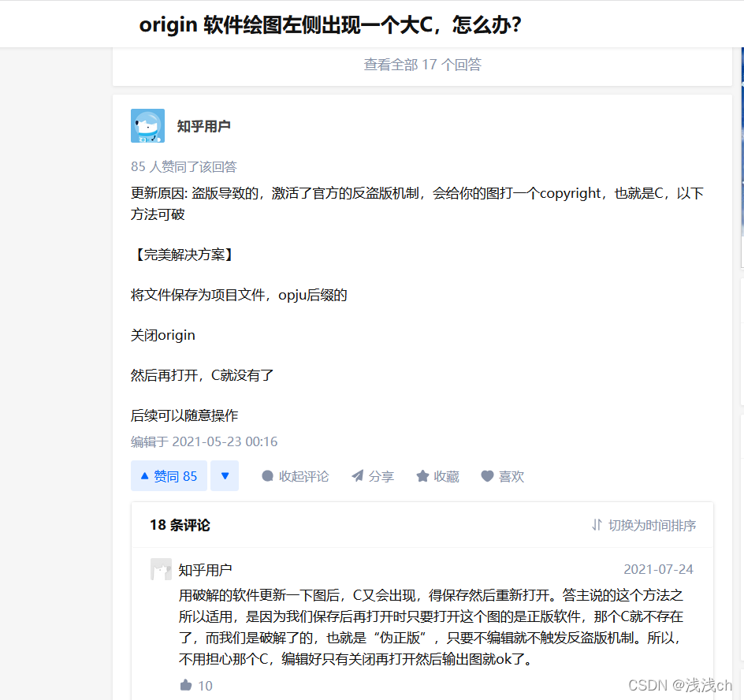
Task: Click the downvote triangle button
Action: click(225, 476)
